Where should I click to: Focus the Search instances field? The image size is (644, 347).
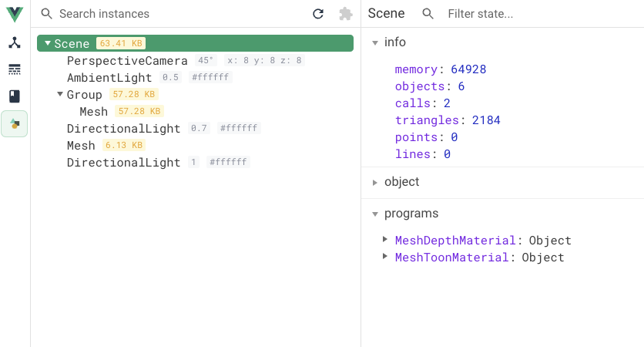(x=177, y=14)
